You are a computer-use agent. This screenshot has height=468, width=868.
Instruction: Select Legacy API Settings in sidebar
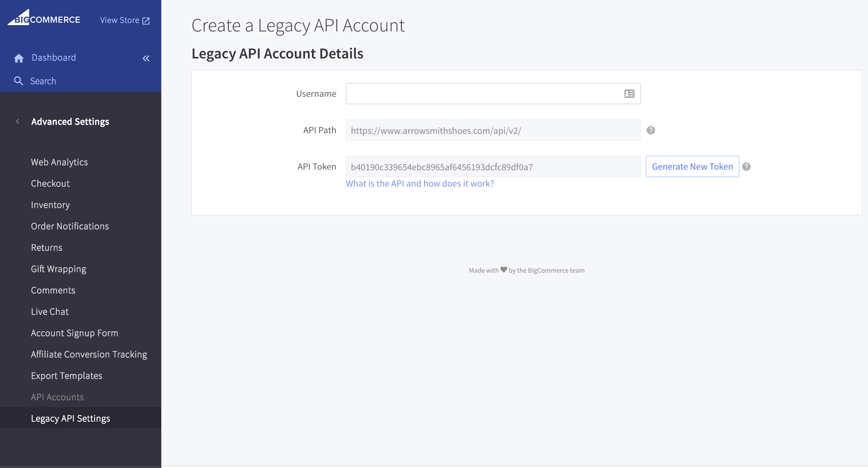point(70,418)
